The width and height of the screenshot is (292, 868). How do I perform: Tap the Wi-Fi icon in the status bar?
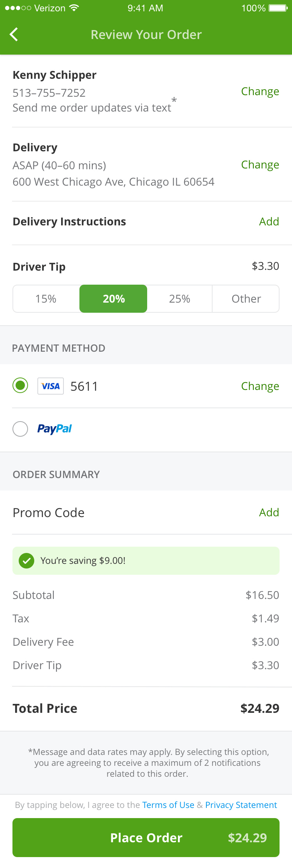74,8
